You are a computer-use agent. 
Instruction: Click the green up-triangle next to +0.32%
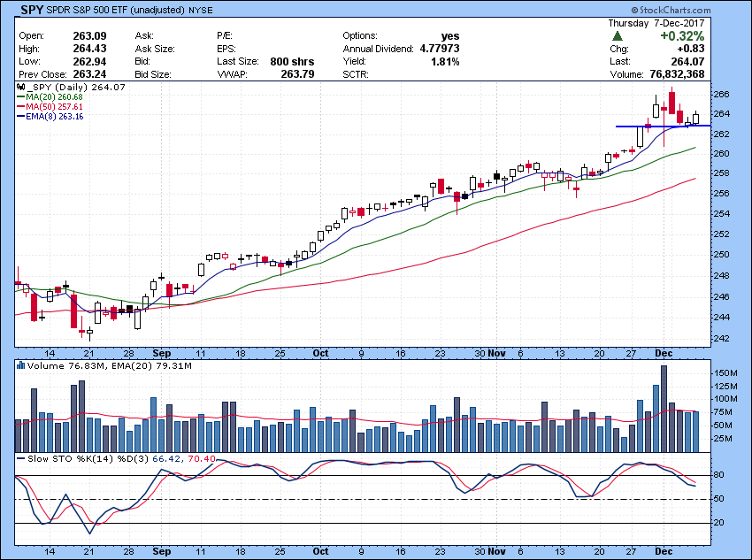[618, 36]
